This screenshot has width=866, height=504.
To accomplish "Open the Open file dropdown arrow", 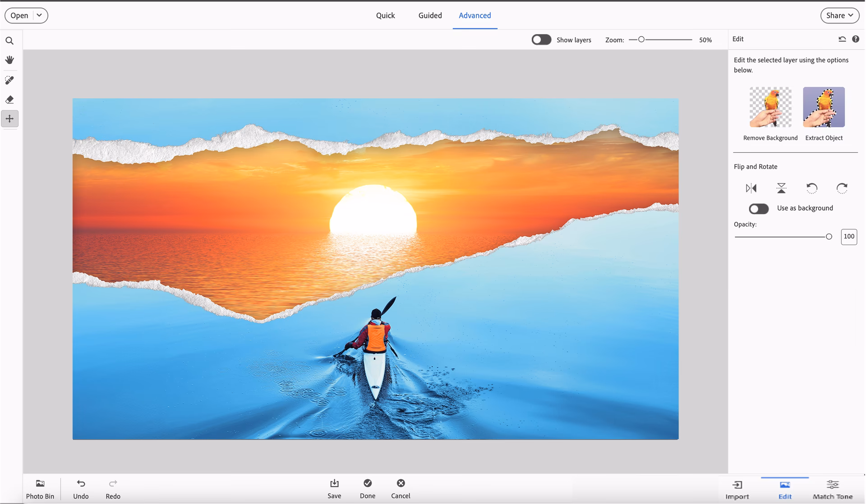I will (x=40, y=15).
